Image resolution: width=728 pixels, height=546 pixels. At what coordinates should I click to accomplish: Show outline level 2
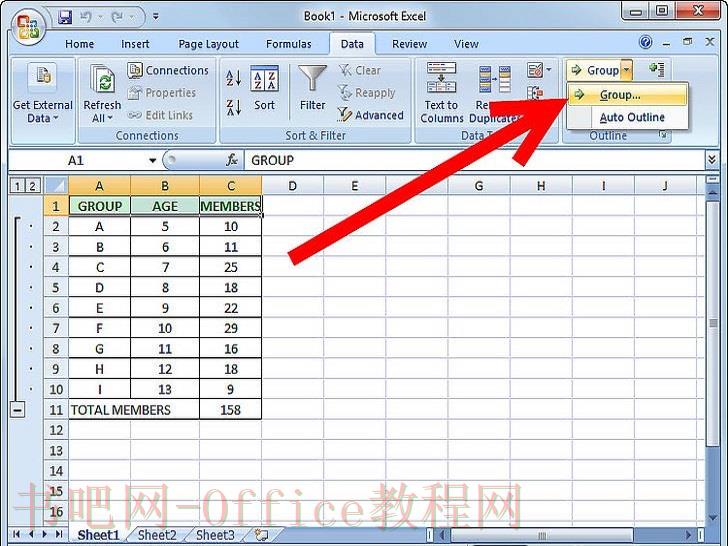[32, 186]
